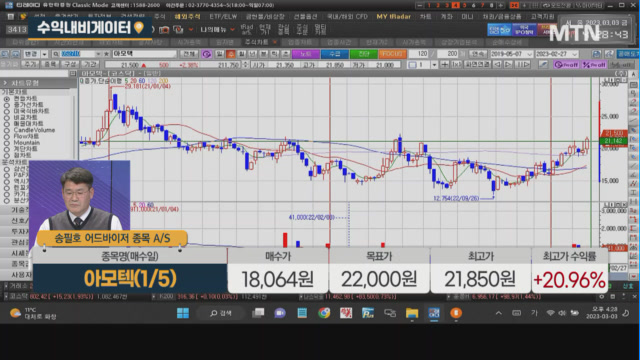Open the MY tRadar menu
The height and width of the screenshot is (360, 640).
(x=394, y=17)
